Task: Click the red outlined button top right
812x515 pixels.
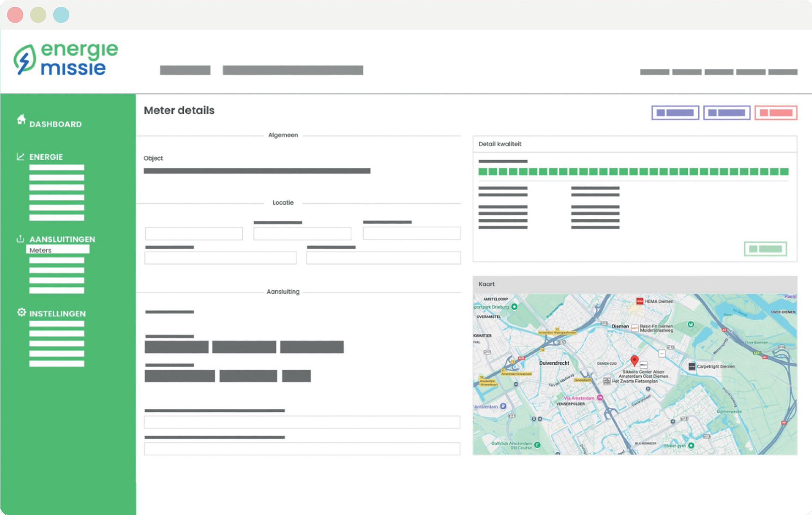Action: [x=776, y=113]
